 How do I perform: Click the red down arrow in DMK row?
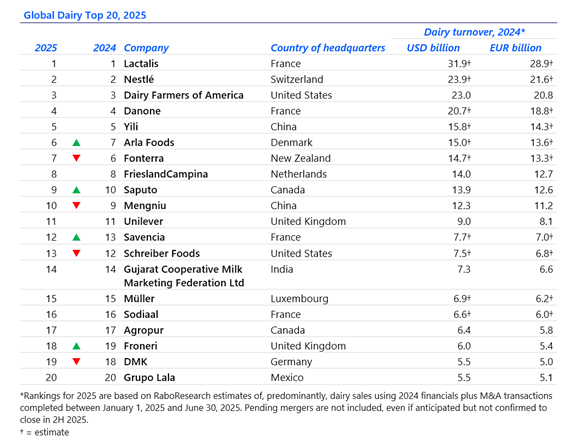[x=76, y=362]
